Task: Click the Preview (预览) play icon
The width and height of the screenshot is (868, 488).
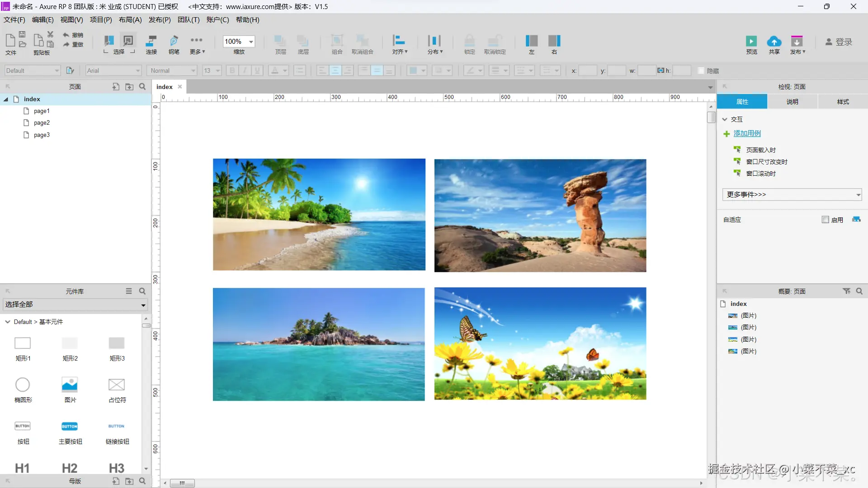Action: point(751,42)
